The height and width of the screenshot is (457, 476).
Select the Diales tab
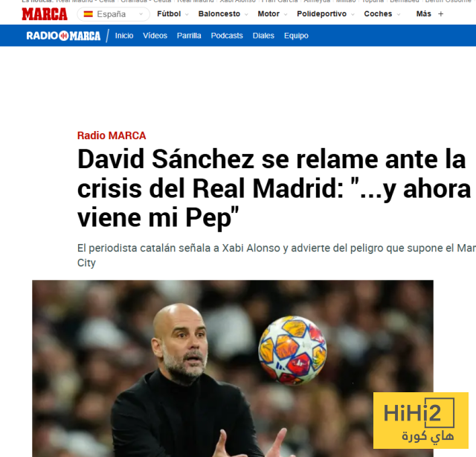(x=263, y=36)
